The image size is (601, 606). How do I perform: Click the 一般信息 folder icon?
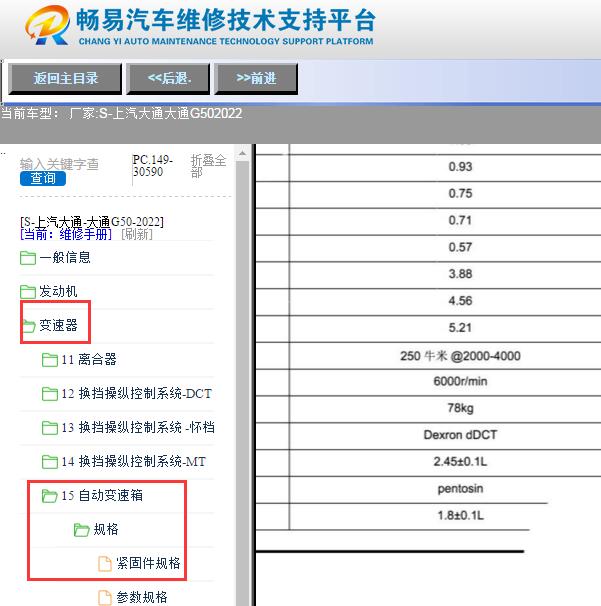(x=28, y=258)
